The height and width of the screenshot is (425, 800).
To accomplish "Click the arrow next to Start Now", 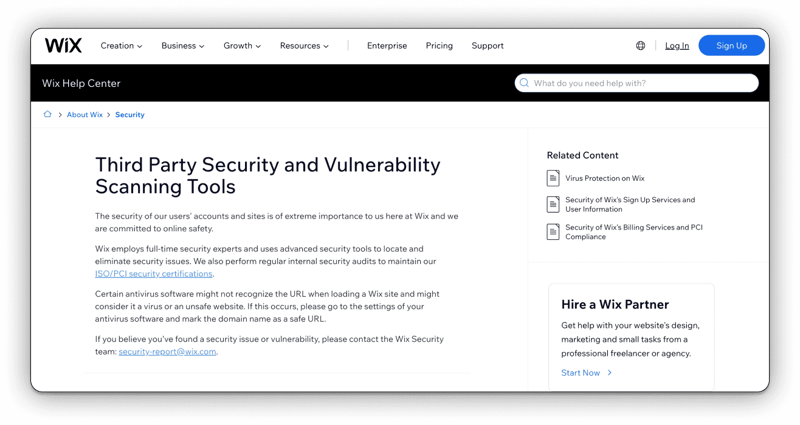I will [609, 372].
